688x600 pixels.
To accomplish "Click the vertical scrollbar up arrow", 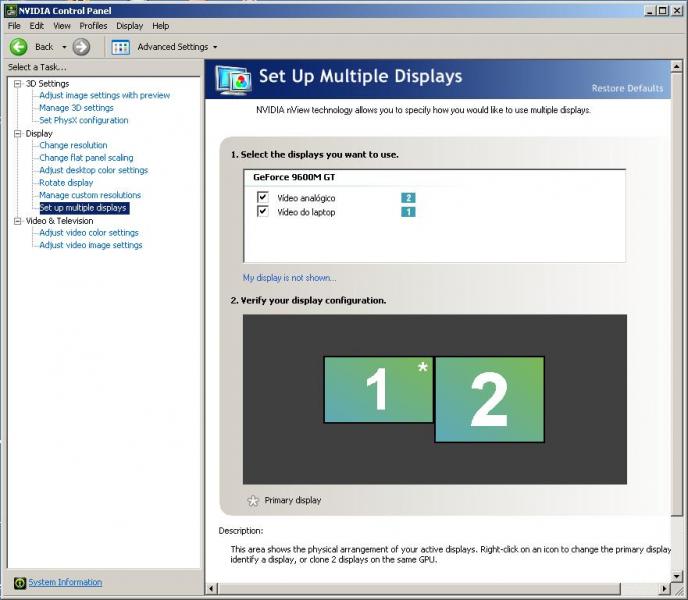I will tap(676, 67).
